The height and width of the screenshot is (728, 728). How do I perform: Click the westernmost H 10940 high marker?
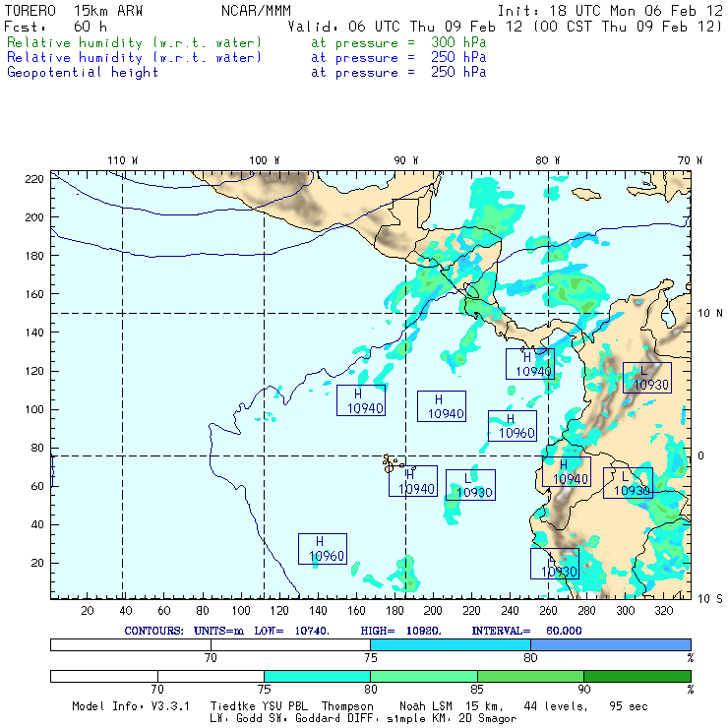point(360,400)
